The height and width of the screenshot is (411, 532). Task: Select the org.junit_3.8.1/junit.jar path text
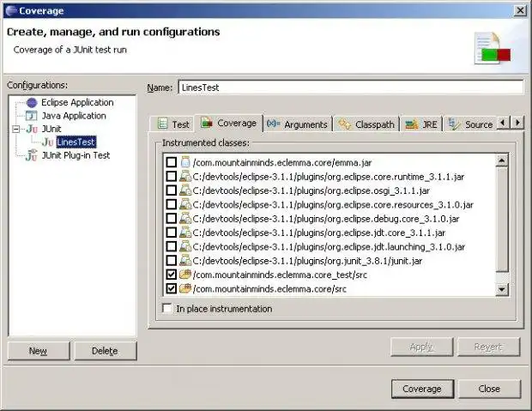pyautogui.click(x=307, y=261)
